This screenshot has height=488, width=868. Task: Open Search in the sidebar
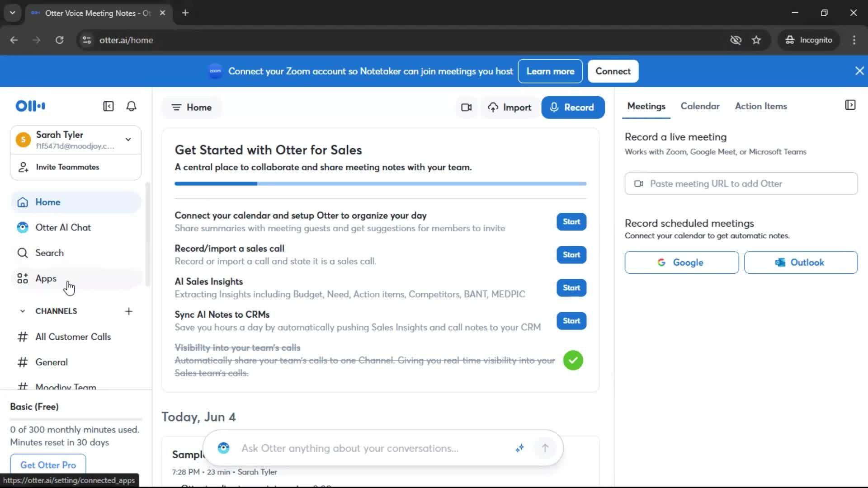click(x=76, y=253)
